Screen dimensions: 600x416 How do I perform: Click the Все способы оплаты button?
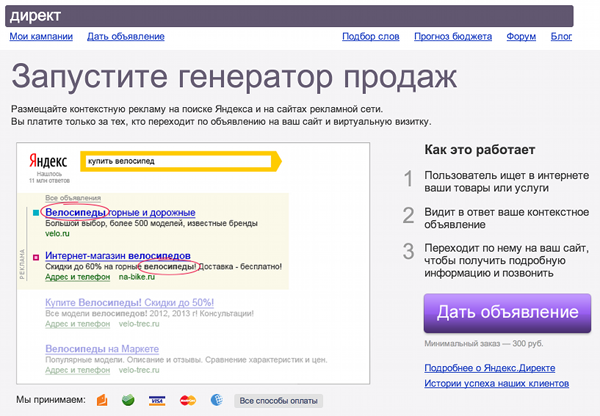[278, 401]
